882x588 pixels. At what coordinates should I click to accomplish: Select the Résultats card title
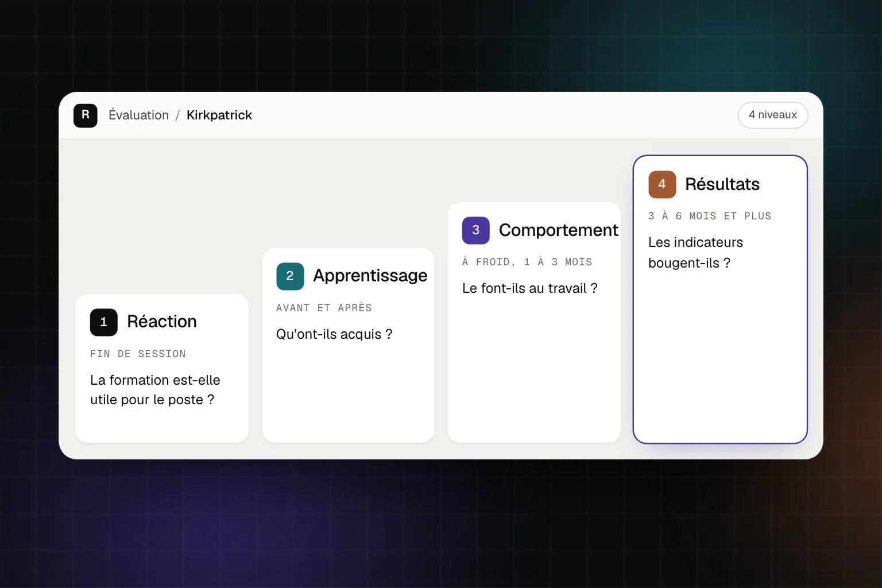[722, 184]
